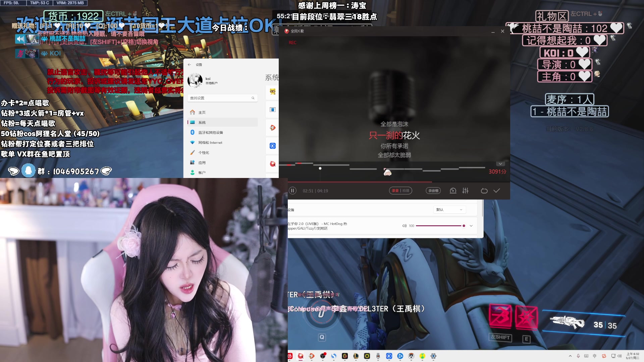This screenshot has width=644, height=362.
Task: Click the blue K app icon in Settings
Action: pos(273,146)
